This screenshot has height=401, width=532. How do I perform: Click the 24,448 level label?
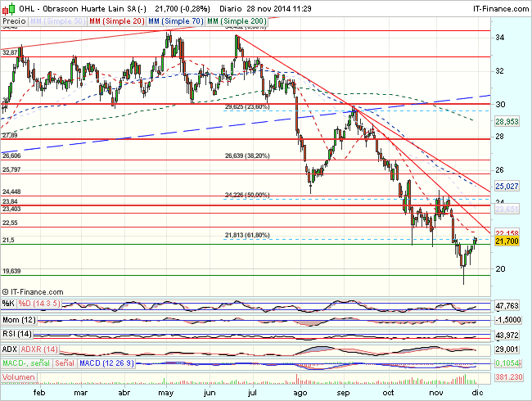11,192
